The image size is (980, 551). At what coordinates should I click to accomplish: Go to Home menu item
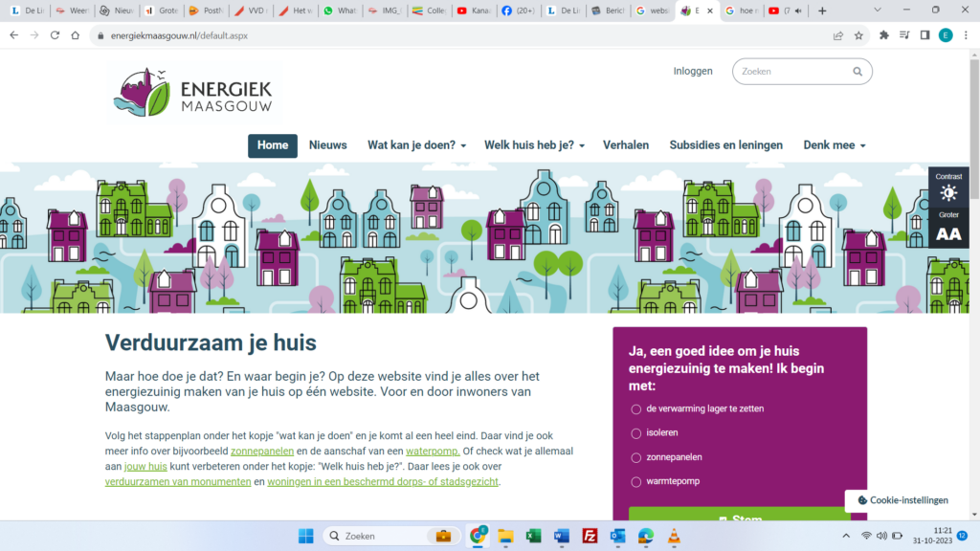(x=273, y=145)
